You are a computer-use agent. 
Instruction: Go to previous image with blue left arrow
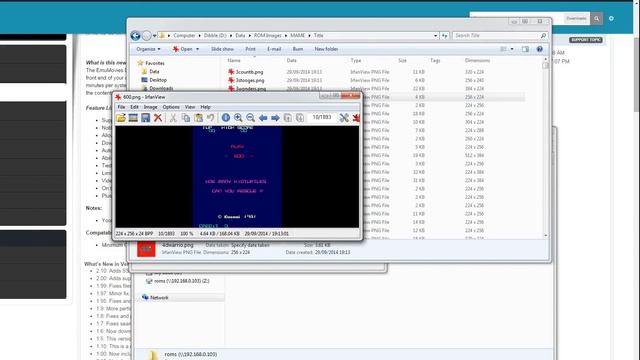[x=263, y=118]
